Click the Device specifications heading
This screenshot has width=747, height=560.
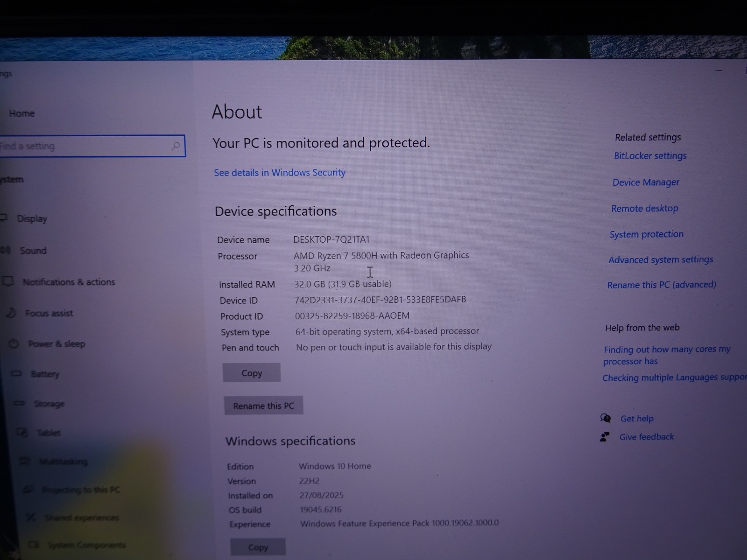click(x=275, y=211)
